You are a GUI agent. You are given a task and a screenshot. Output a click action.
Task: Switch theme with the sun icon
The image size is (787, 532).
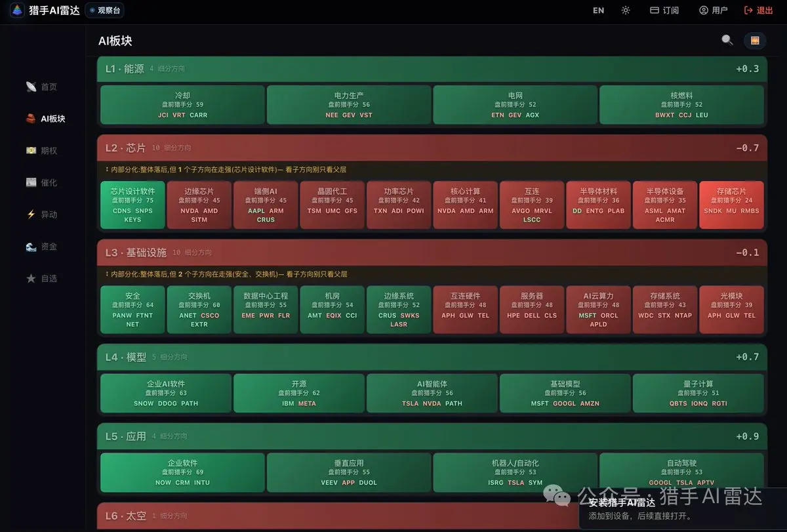(x=626, y=10)
